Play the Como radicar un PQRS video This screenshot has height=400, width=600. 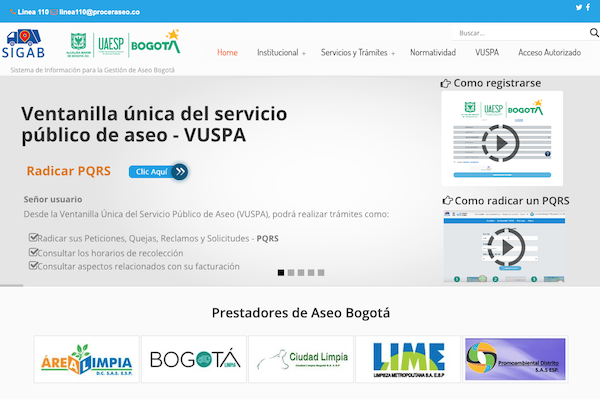507,247
